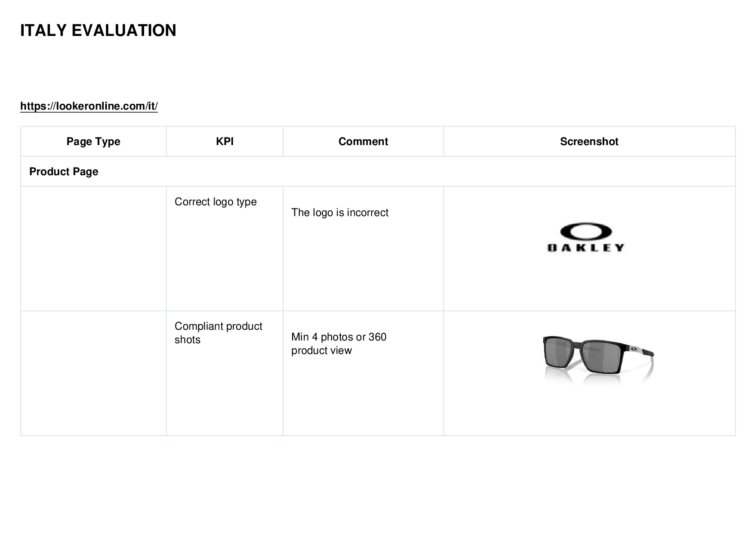Click the Page Type column header
This screenshot has width=756, height=535.
click(93, 141)
